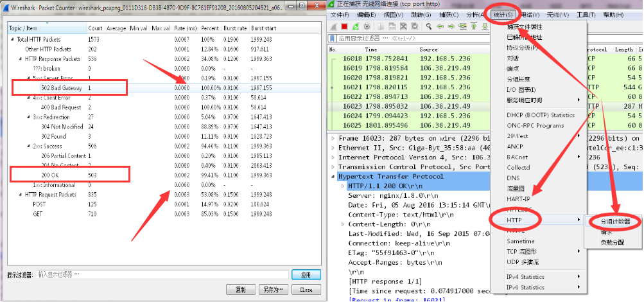Collapse the 3xx: Redirection node

click(x=29, y=117)
